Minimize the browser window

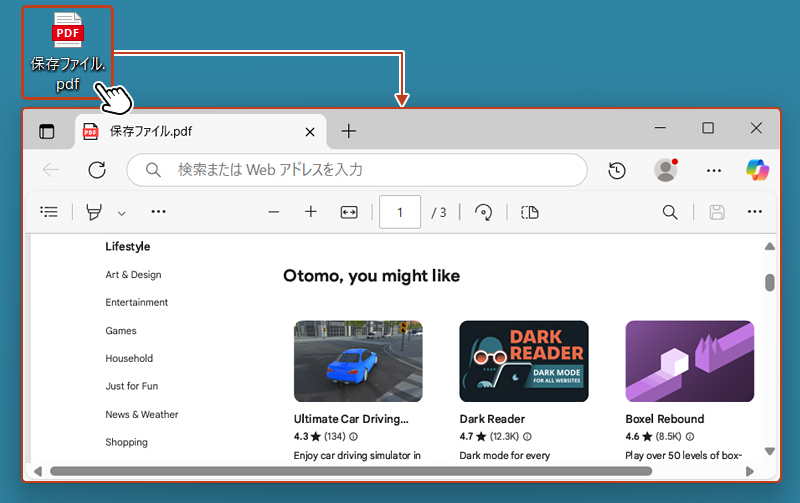pyautogui.click(x=660, y=128)
